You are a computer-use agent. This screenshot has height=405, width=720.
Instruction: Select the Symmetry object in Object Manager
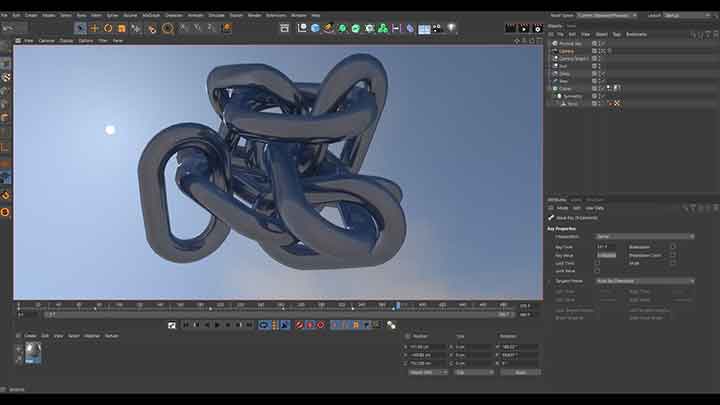coord(573,96)
